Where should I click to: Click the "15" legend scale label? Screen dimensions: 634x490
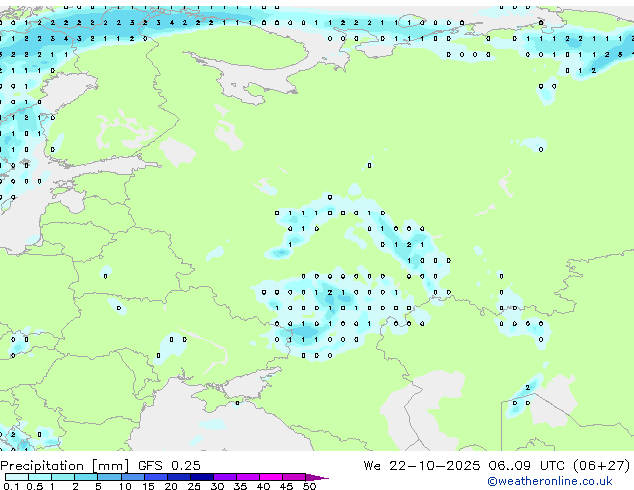click(x=148, y=486)
